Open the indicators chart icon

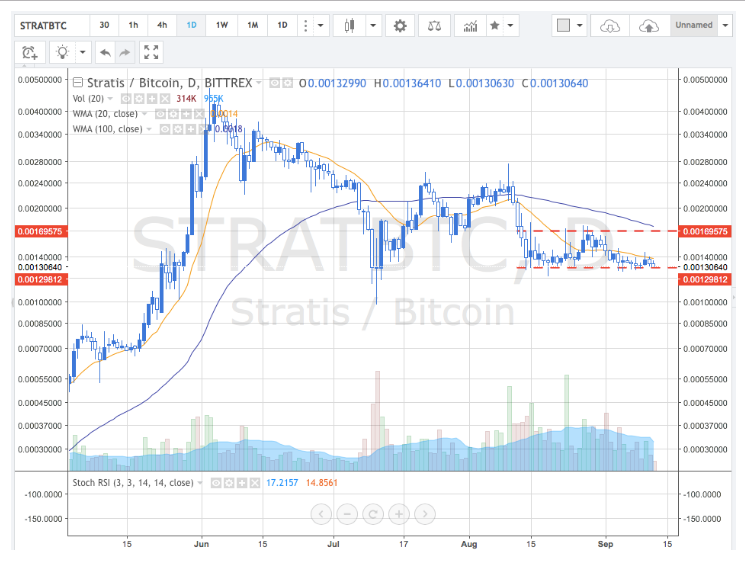coord(468,25)
